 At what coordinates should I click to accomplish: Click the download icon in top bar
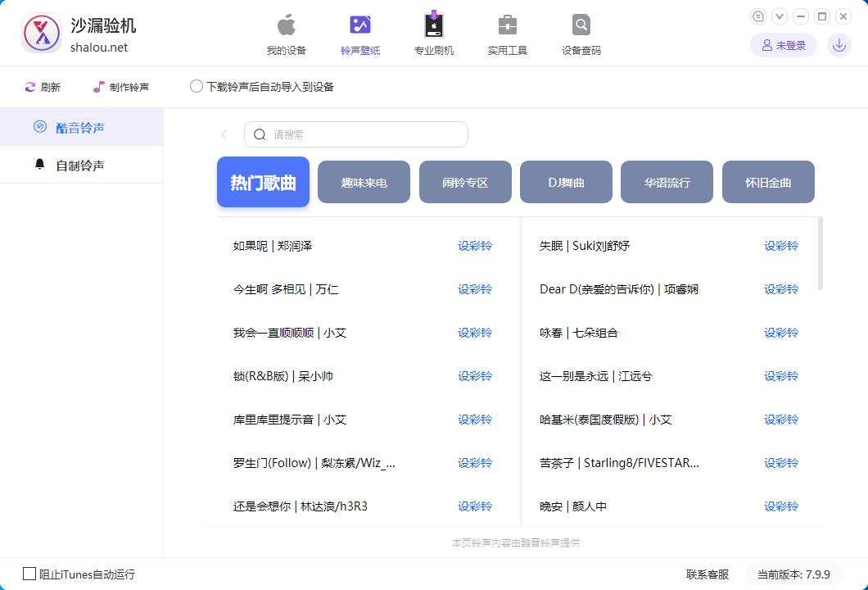pyautogui.click(x=839, y=44)
